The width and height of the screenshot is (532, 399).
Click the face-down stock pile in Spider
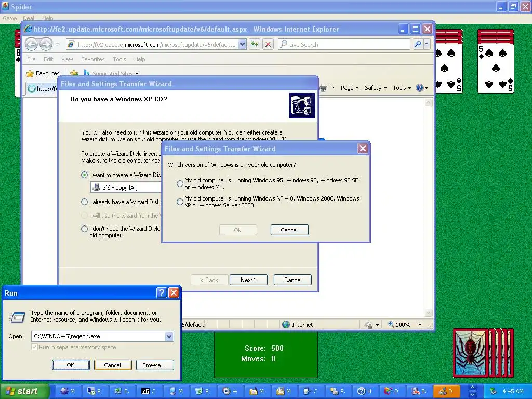(483, 353)
